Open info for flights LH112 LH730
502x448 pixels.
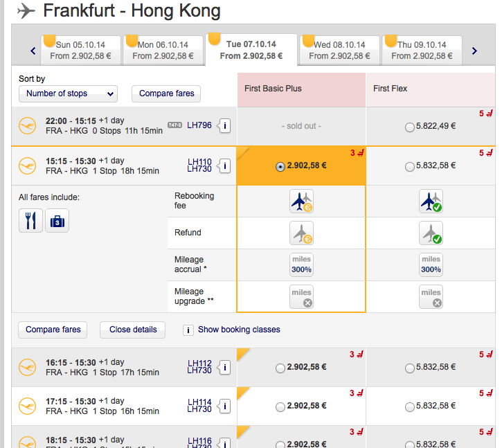(224, 367)
